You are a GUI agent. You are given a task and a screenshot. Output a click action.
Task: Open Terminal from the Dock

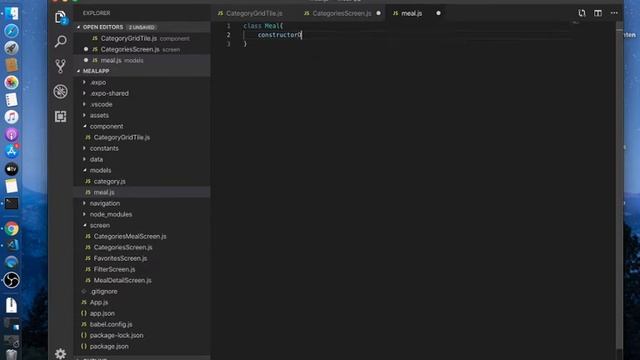11,203
